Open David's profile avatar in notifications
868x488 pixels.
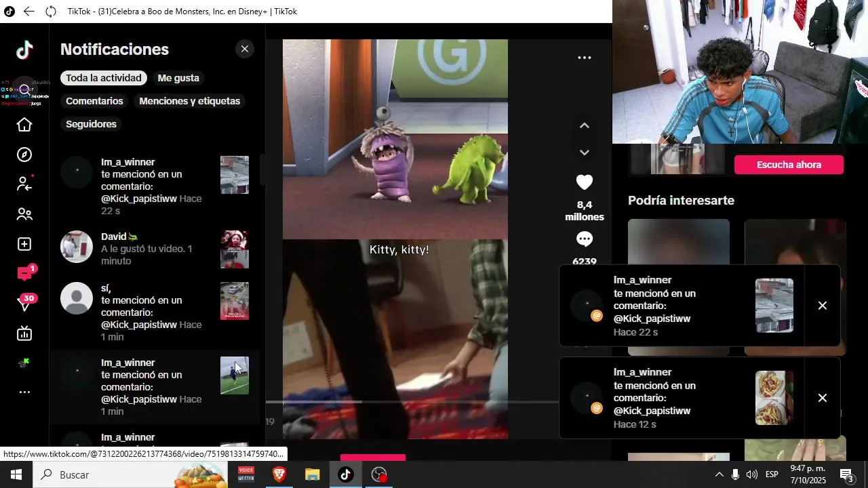(x=77, y=247)
